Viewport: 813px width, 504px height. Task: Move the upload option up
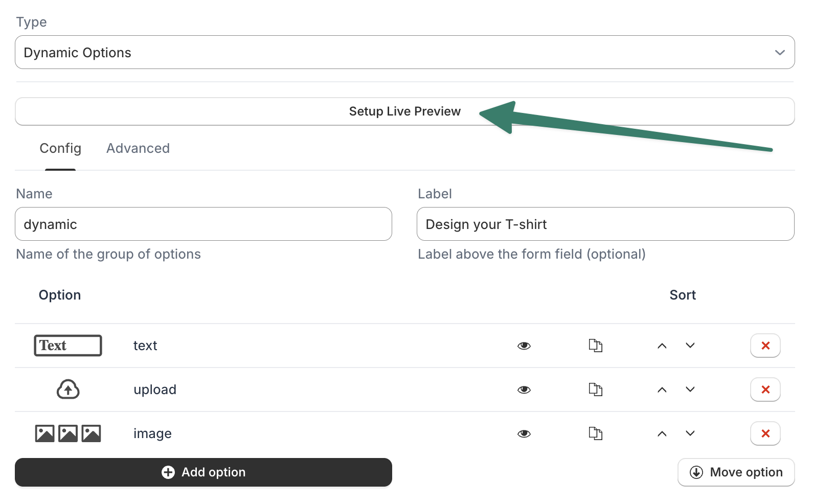tap(662, 390)
